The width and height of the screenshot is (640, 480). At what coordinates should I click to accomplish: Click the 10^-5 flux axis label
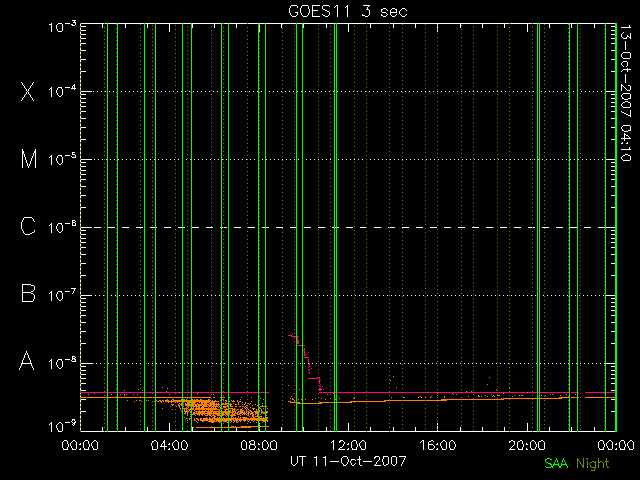62,159
